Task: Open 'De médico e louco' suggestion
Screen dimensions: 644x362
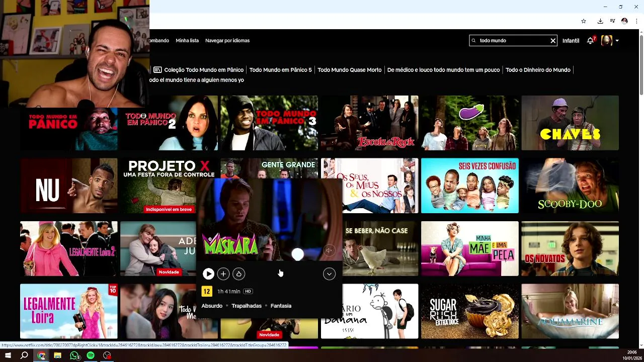Action: click(x=443, y=70)
